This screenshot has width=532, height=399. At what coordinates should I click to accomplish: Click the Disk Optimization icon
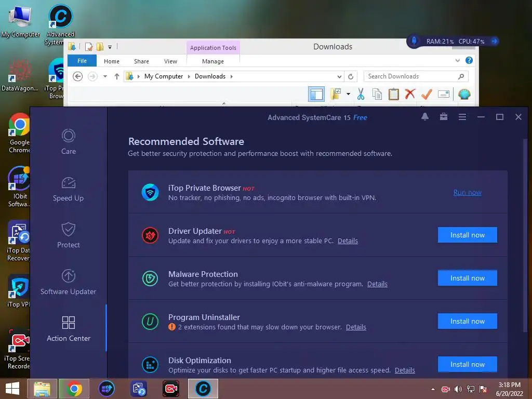click(x=150, y=365)
